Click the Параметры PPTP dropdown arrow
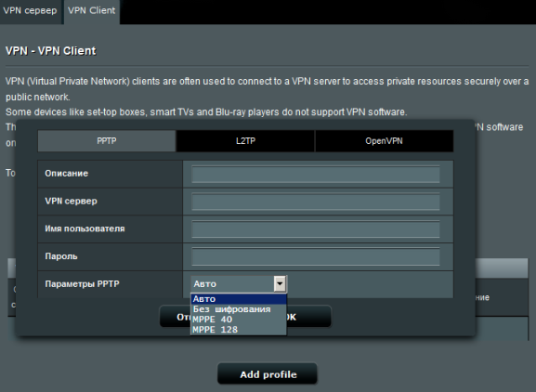This screenshot has width=536, height=392. (280, 283)
